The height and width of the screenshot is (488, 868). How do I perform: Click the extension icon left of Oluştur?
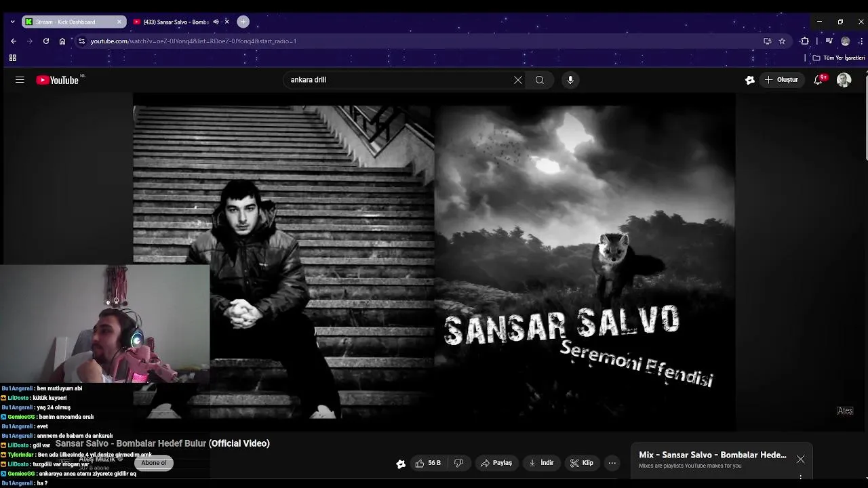[749, 80]
